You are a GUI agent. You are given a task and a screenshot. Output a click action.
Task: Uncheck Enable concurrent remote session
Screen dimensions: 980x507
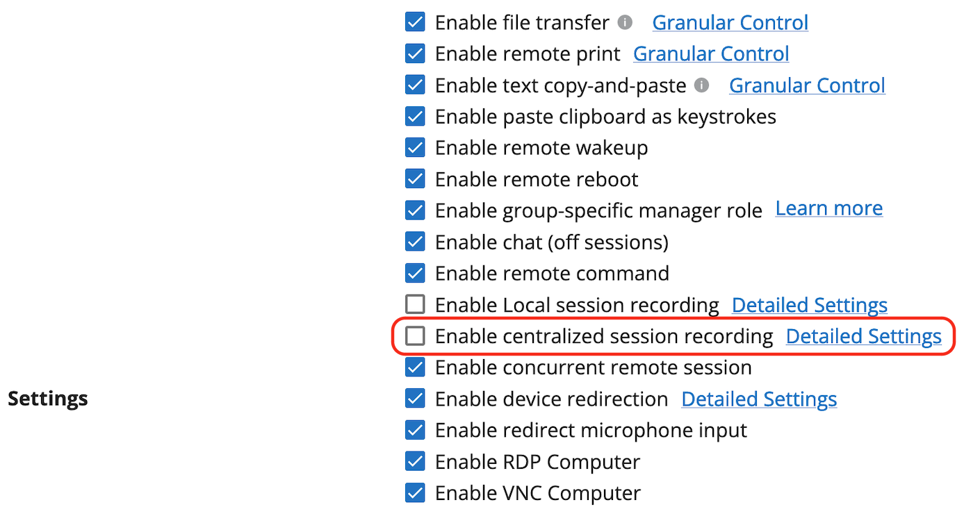[x=415, y=367]
